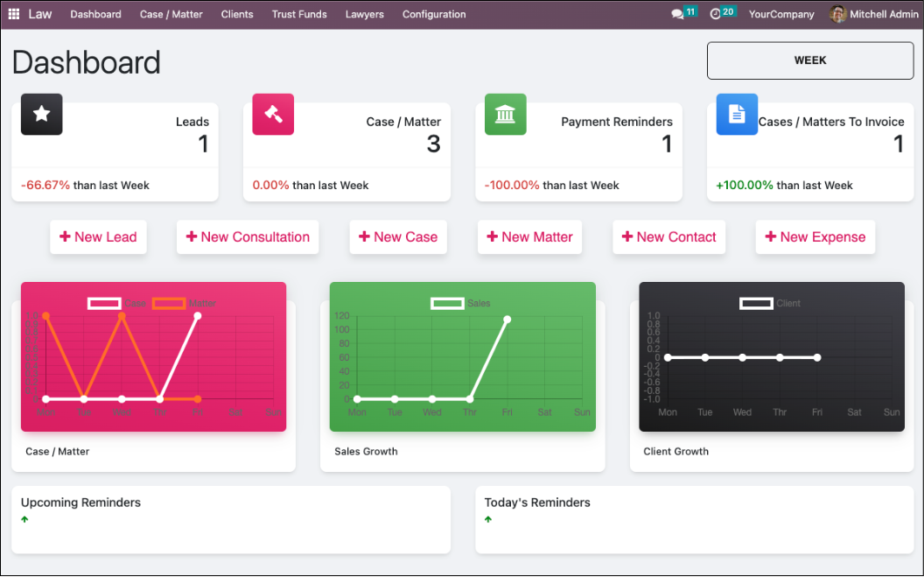924x577 pixels.
Task: Click the Leads star icon
Action: 41,114
